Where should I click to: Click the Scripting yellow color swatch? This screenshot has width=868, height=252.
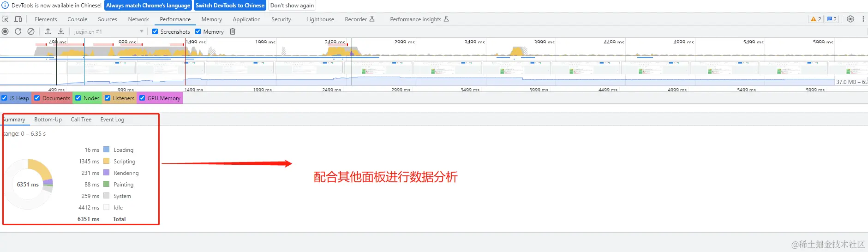[x=107, y=161]
